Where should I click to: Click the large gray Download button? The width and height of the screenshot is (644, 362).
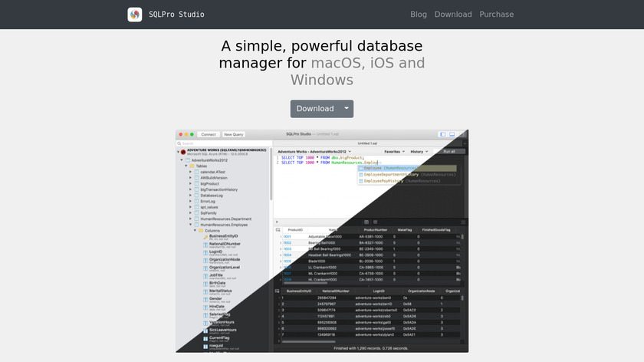point(315,109)
